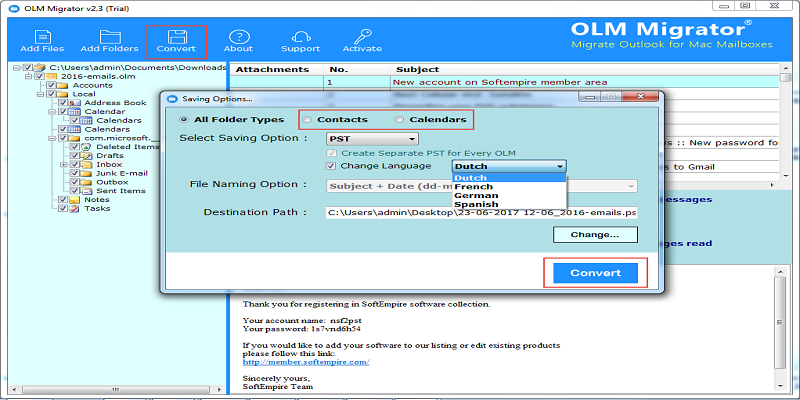Toggle the Change Language checkbox

(332, 166)
